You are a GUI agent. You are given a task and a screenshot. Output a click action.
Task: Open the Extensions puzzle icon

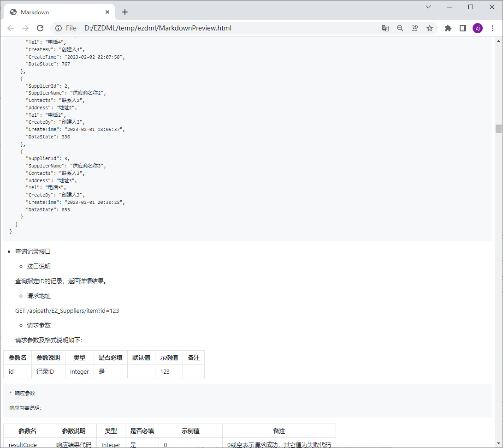click(x=448, y=28)
